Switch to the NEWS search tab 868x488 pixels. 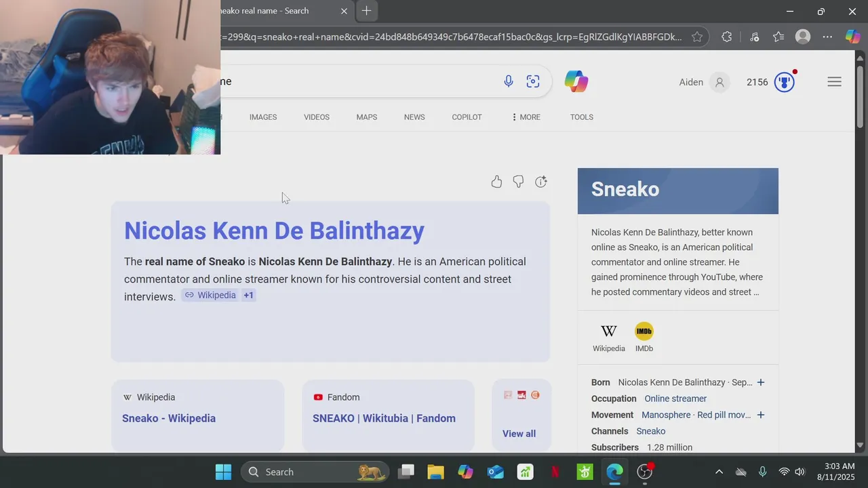click(x=414, y=117)
